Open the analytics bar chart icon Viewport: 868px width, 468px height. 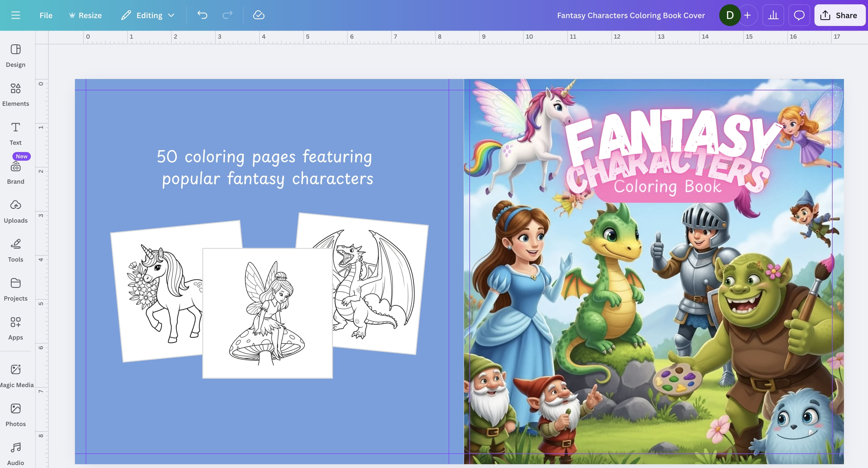(773, 15)
